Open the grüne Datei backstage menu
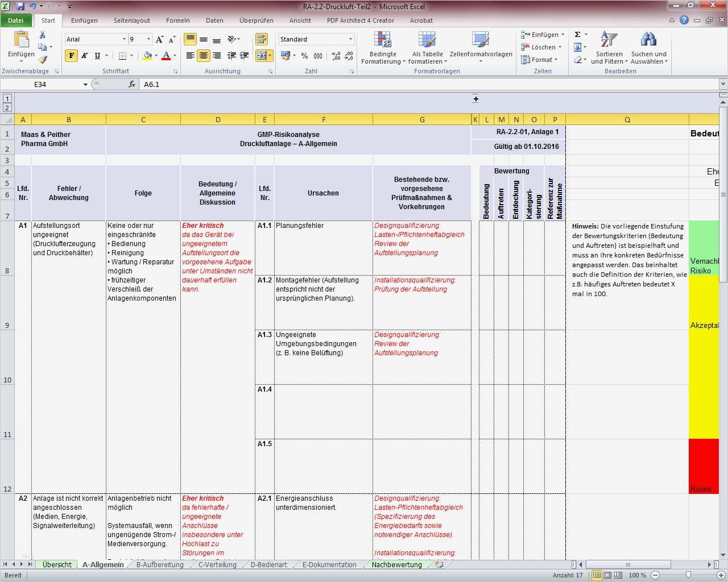The height and width of the screenshot is (582, 728). 16,20
